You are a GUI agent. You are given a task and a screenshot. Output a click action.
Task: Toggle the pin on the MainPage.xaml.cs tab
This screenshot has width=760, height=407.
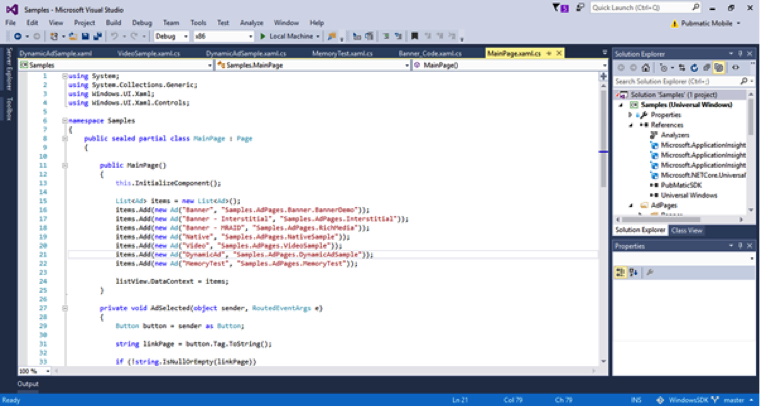tap(549, 53)
